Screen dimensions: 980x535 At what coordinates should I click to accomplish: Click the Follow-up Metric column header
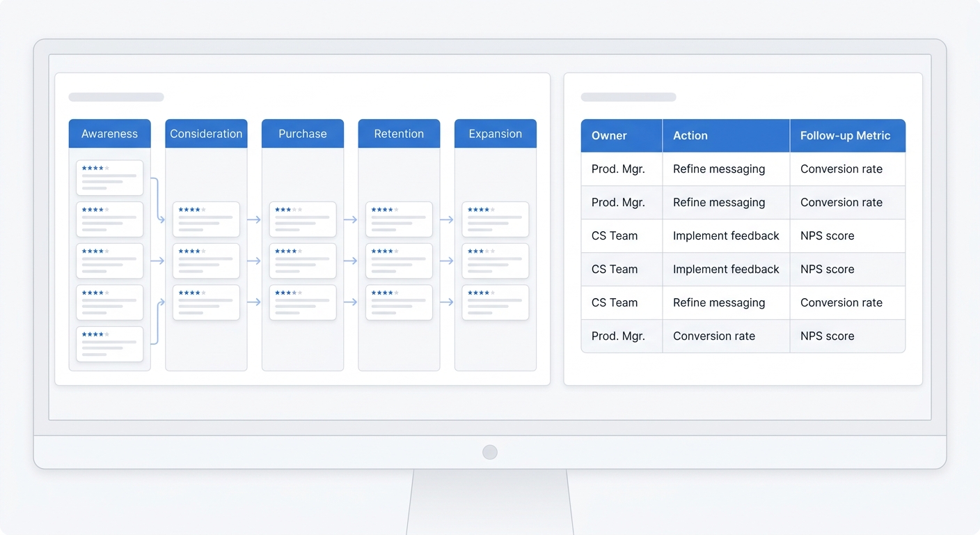pyautogui.click(x=848, y=136)
